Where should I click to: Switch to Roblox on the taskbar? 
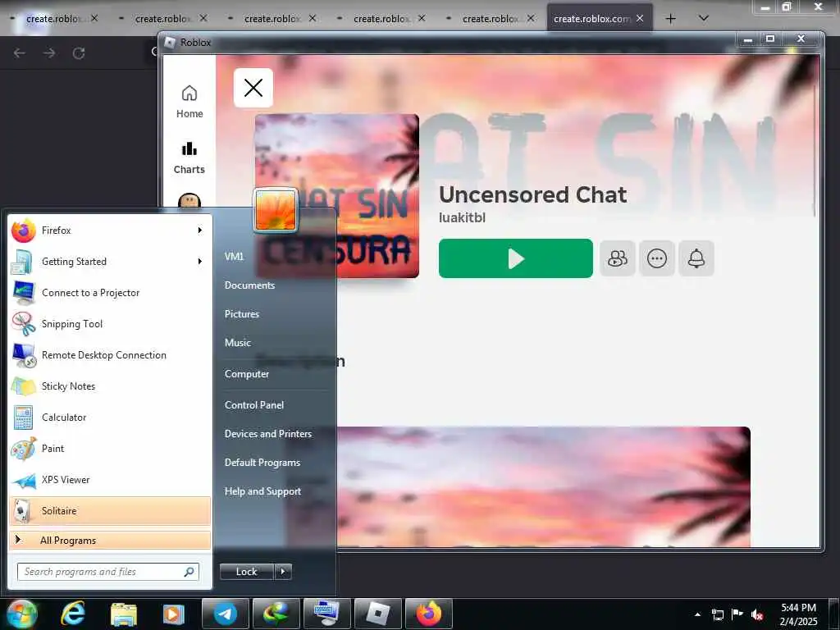[377, 614]
